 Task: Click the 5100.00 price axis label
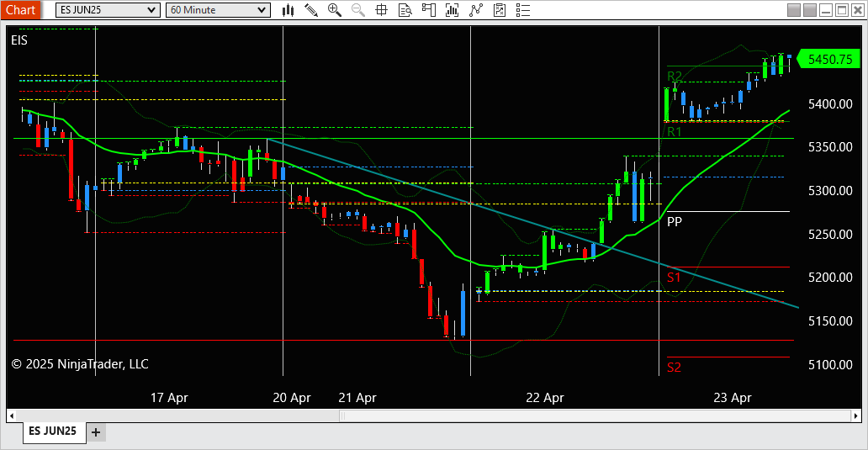click(830, 365)
